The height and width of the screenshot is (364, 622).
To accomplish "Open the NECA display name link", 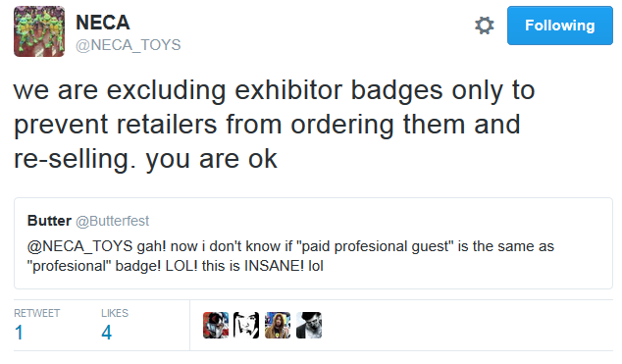I will click(103, 23).
